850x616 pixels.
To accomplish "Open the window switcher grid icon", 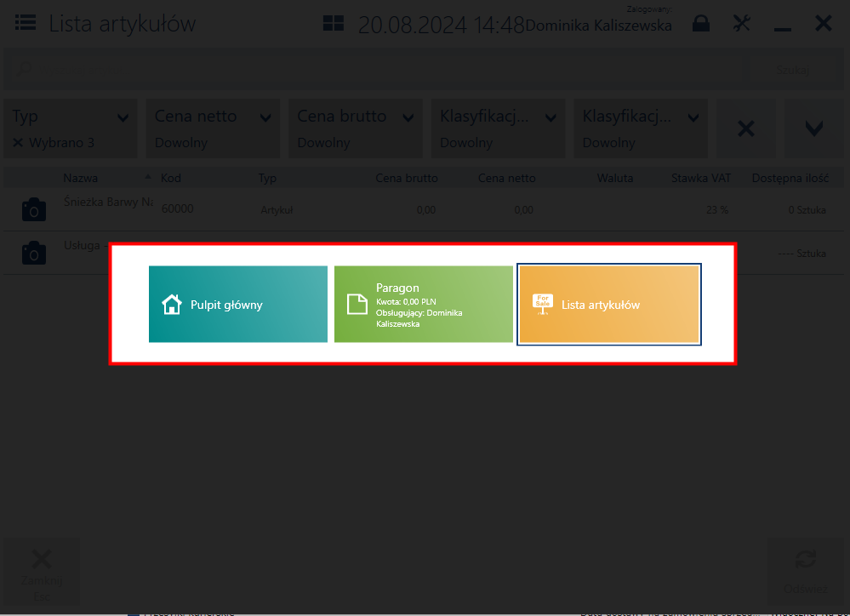I will 334,23.
